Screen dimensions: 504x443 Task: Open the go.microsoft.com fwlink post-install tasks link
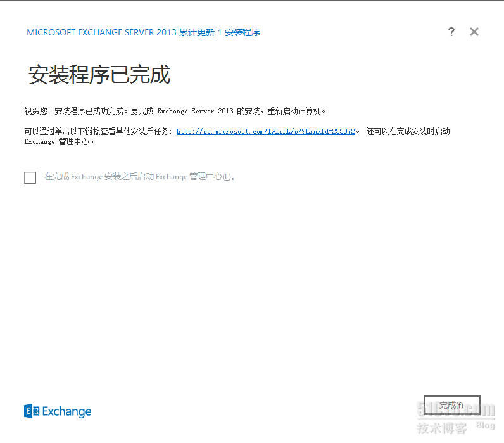[265, 131]
